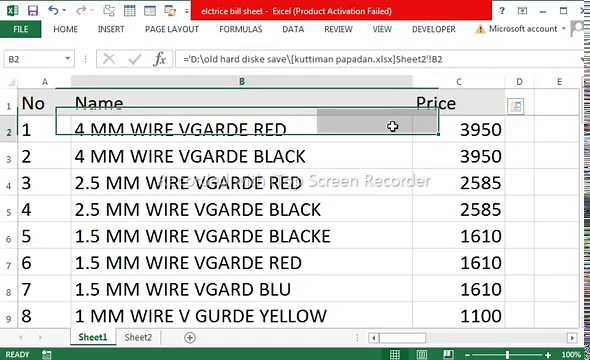
Task: Select column E header
Action: point(559,82)
